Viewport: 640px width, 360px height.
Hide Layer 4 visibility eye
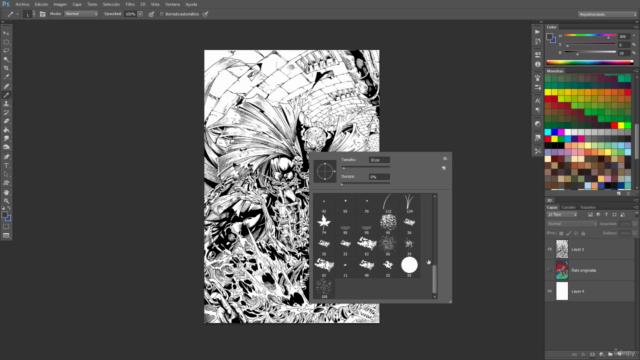[x=549, y=291]
